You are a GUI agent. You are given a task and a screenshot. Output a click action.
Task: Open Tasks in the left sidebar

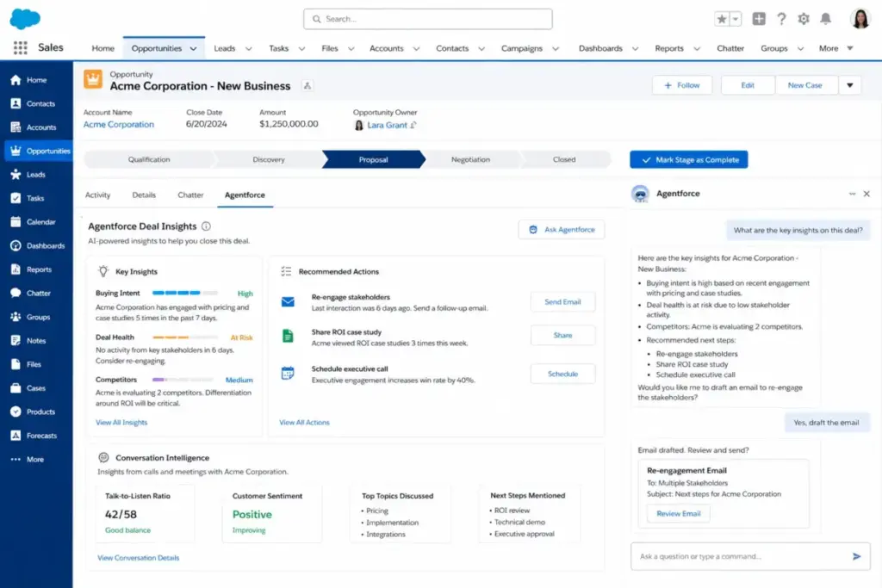pos(36,198)
